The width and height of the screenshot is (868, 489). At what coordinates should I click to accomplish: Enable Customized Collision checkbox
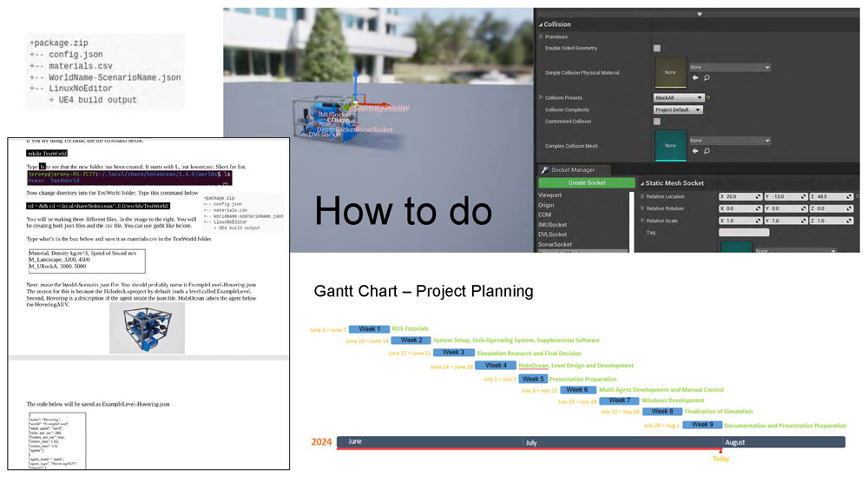click(657, 122)
